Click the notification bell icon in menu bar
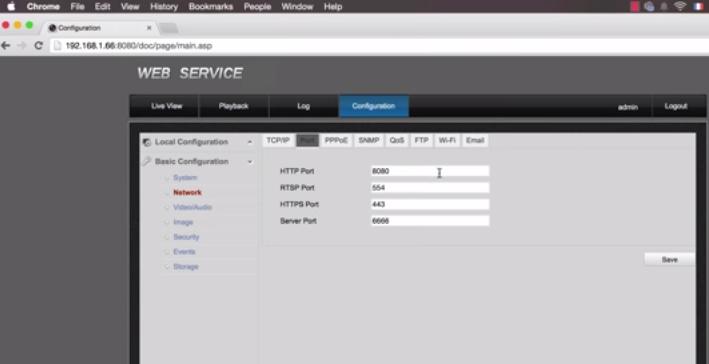Screen dimensions: 709x364 (664, 6)
